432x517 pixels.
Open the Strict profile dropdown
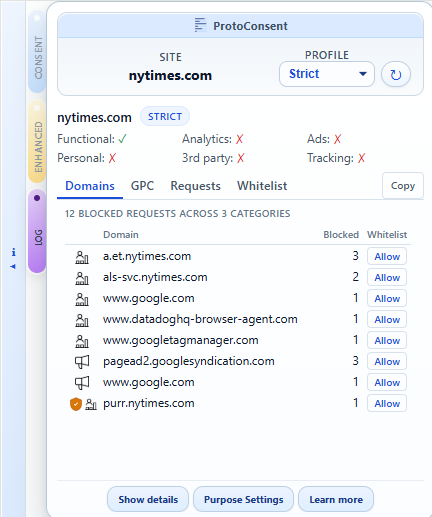[327, 74]
